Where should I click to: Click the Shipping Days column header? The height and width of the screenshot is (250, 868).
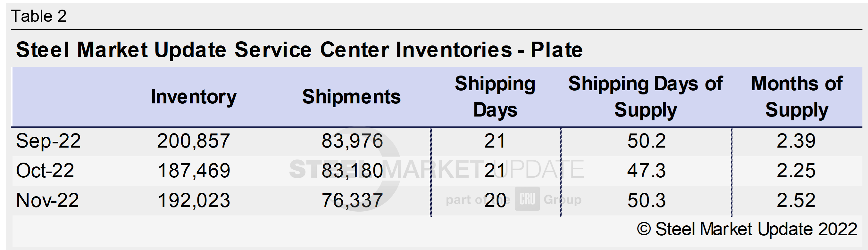point(495,97)
